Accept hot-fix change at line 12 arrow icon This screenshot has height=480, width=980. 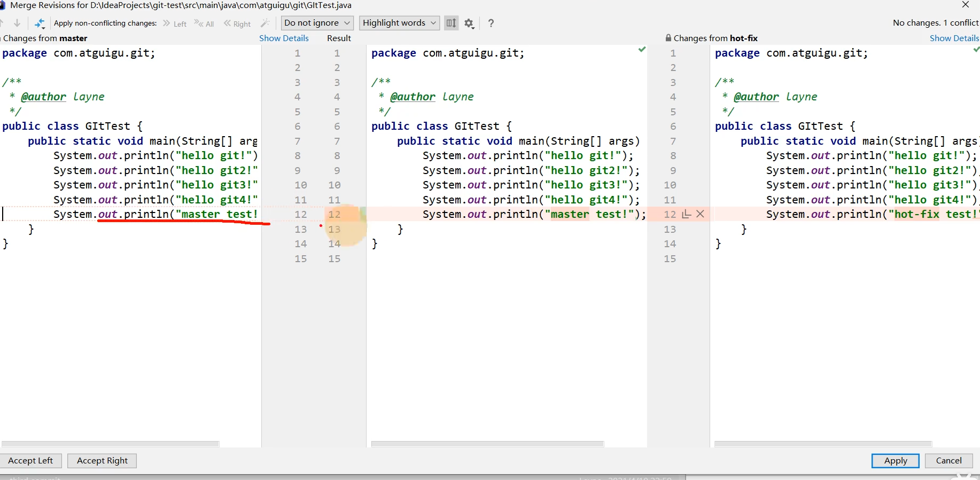pyautogui.click(x=687, y=214)
